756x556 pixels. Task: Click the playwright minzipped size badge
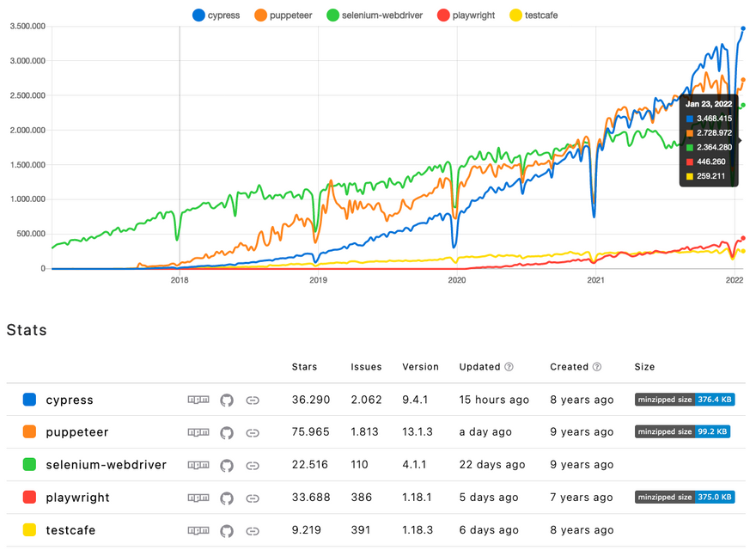[x=684, y=498]
